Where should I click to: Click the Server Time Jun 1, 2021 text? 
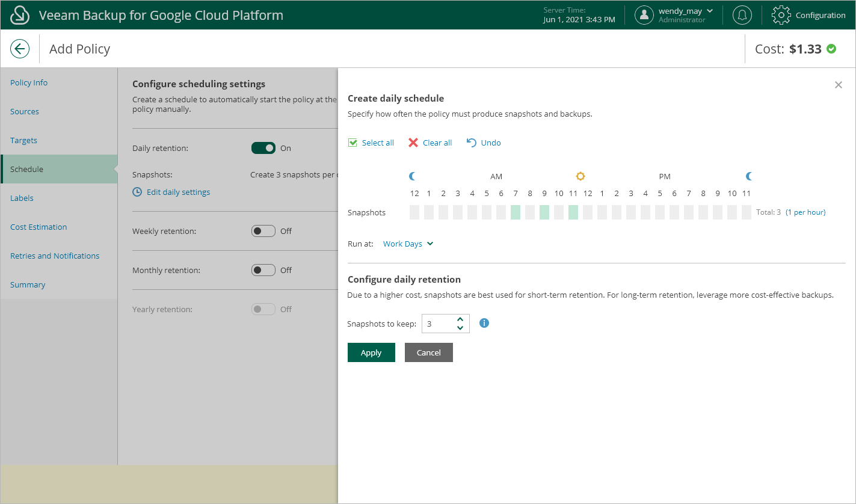click(x=579, y=15)
